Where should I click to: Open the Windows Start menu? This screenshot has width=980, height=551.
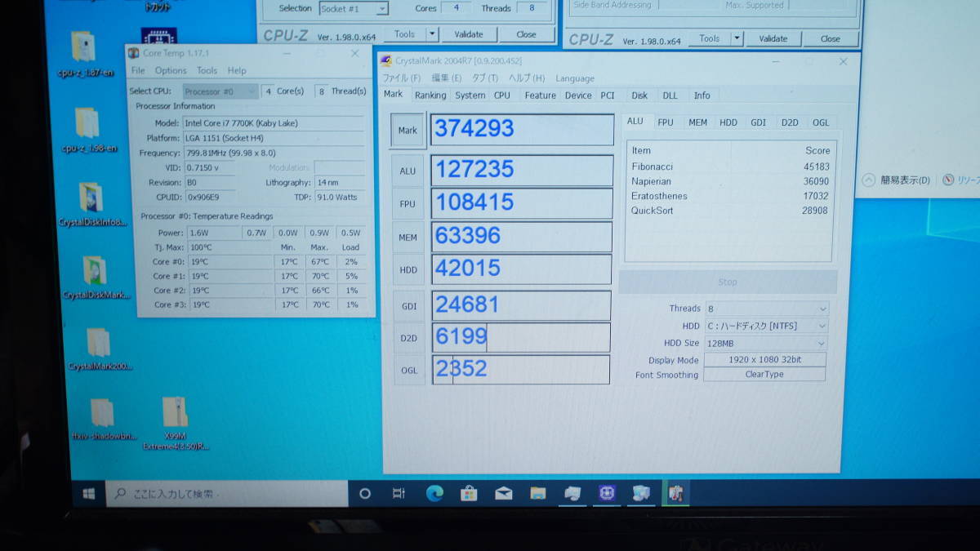[89, 494]
